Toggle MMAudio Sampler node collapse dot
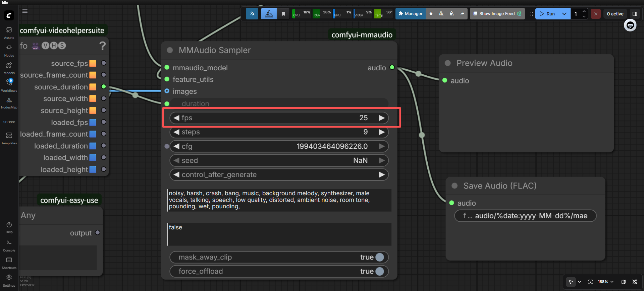 170,50
